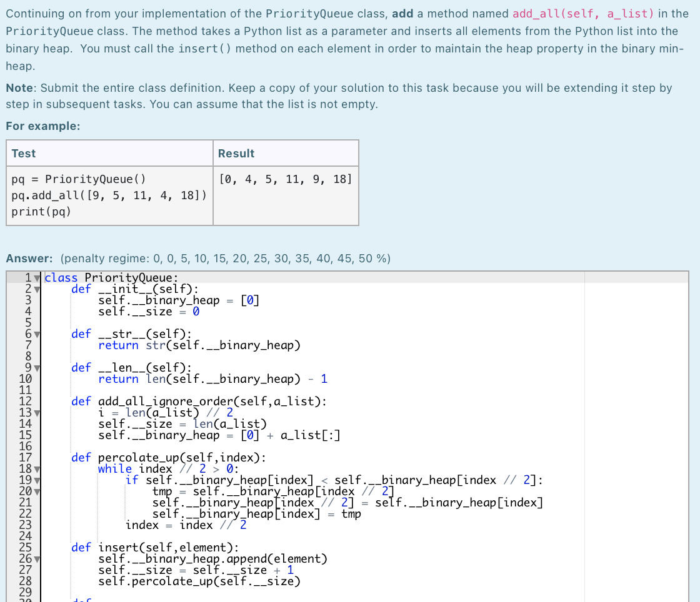Click 'pq.add_all([9, 5, 11, 4, 18])' test line
Image resolution: width=700 pixels, height=602 pixels.
point(109,195)
